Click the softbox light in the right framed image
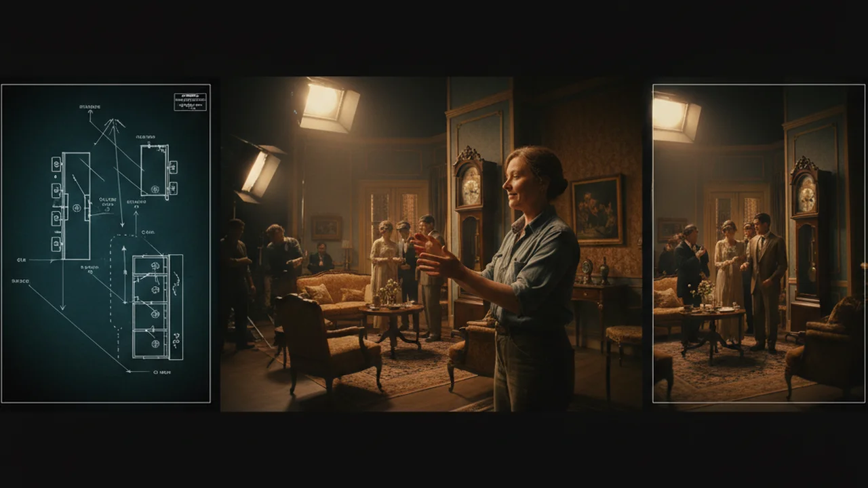Image resolution: width=868 pixels, height=488 pixels. click(x=676, y=117)
